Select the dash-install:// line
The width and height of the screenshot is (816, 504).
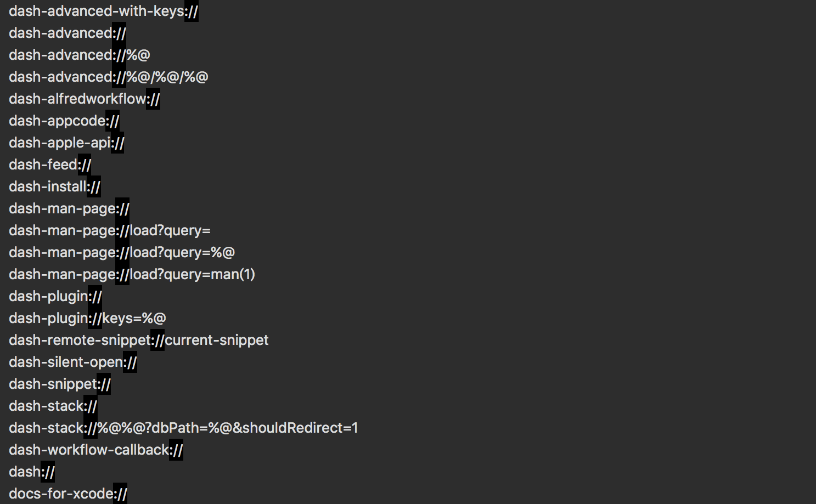[x=55, y=186]
